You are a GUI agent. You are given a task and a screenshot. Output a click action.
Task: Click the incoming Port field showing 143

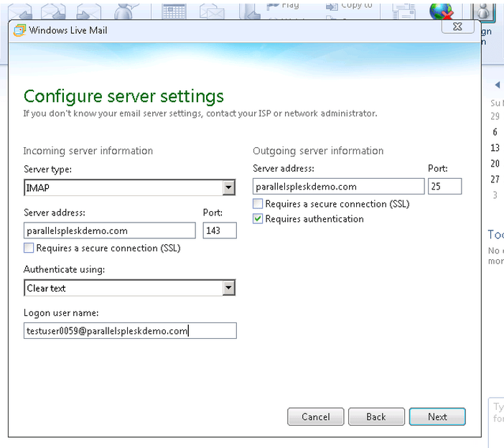pyautogui.click(x=220, y=230)
